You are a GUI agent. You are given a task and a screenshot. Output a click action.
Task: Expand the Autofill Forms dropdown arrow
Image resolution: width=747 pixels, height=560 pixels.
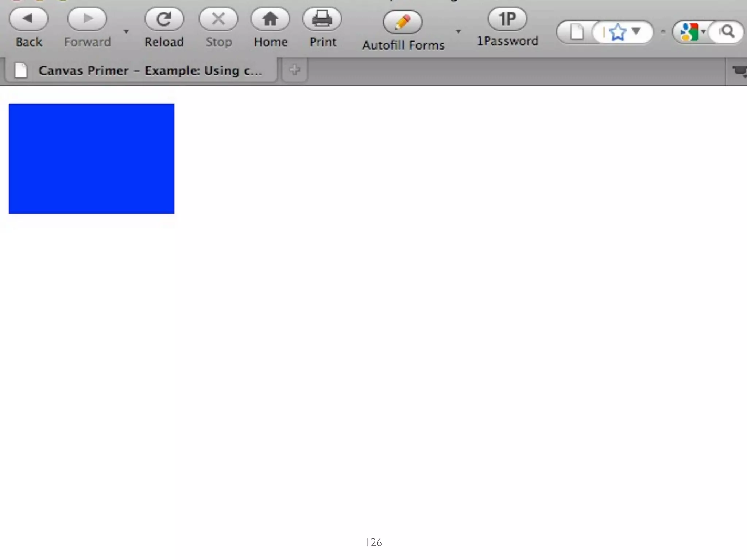(458, 32)
